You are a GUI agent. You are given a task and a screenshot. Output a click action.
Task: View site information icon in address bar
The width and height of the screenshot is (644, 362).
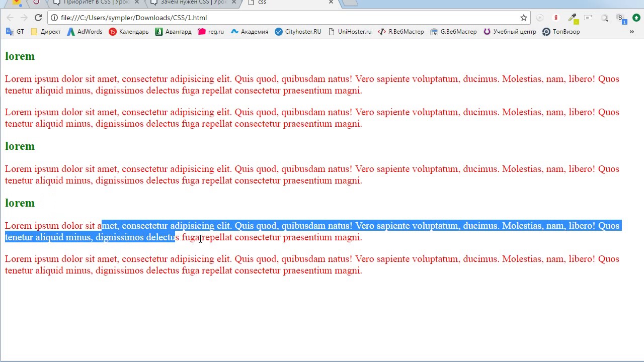pos(54,18)
